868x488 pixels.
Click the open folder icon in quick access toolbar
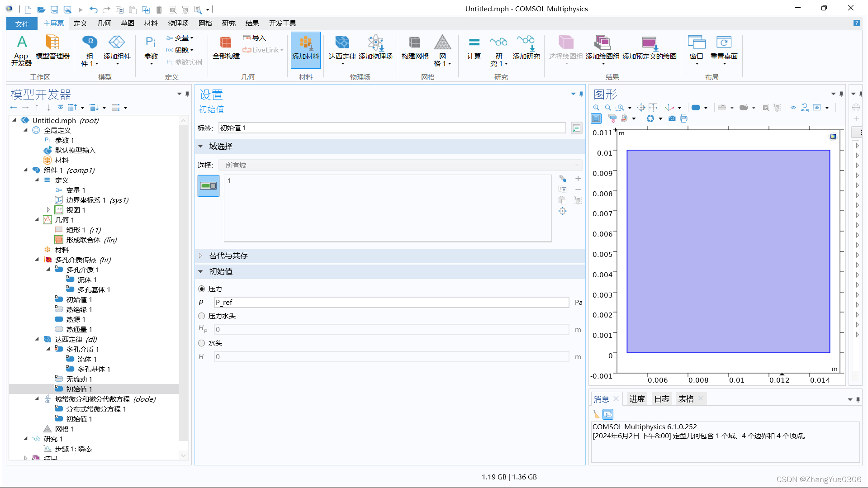point(41,9)
